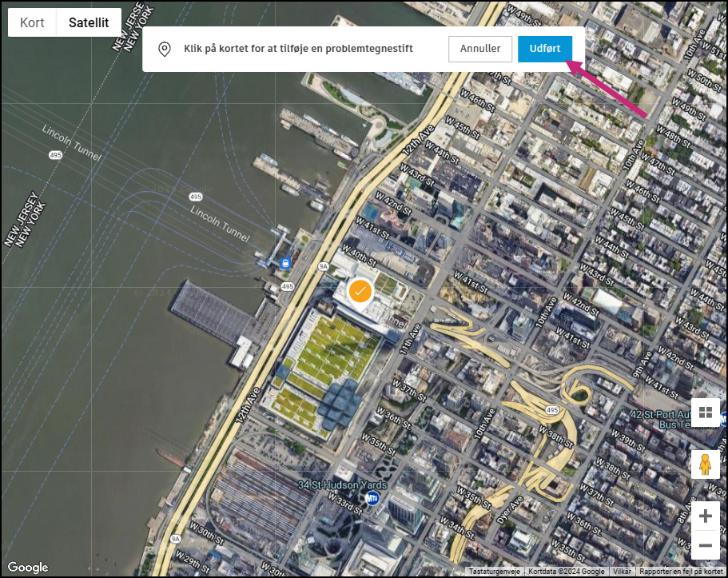The image size is (728, 578).
Task: Click the 34 St-Hudson Yards label
Action: click(x=342, y=485)
